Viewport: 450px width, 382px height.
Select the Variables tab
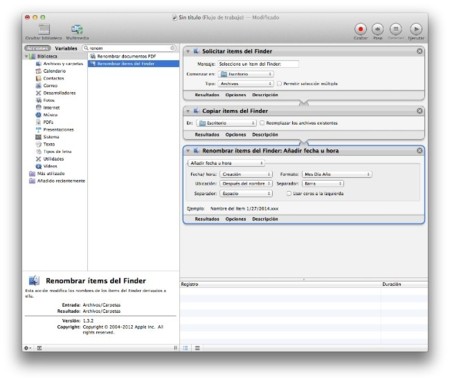pyautogui.click(x=66, y=48)
